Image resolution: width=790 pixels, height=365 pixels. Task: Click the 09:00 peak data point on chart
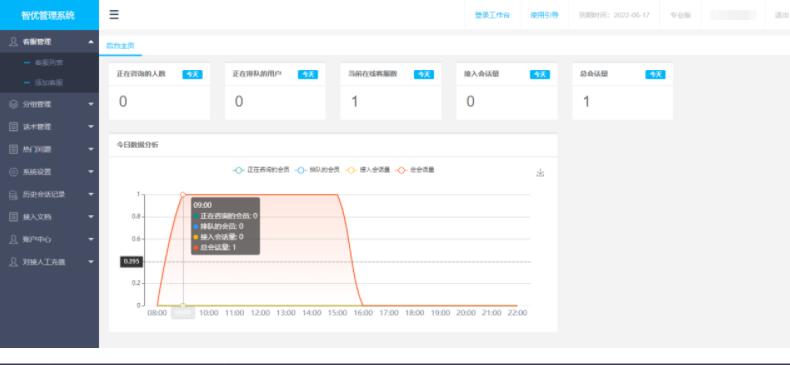(x=183, y=195)
